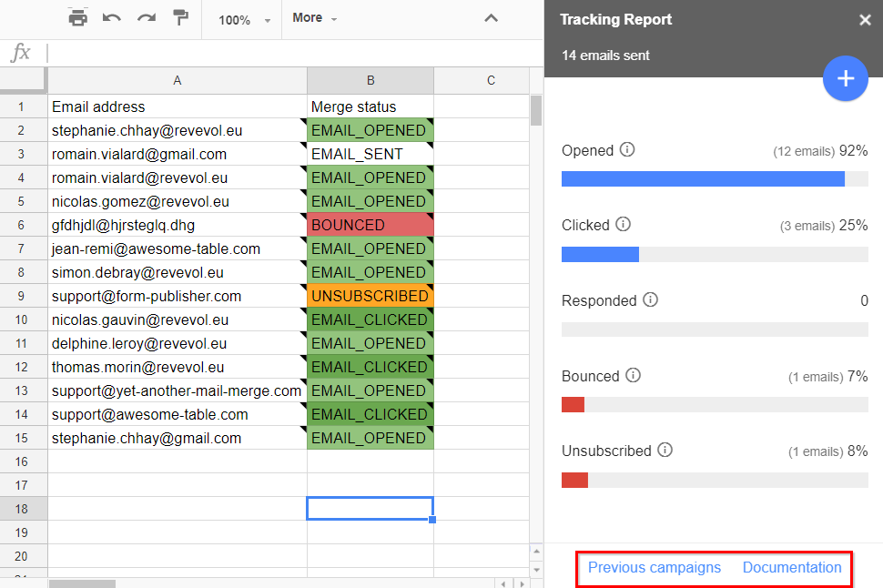This screenshot has width=883, height=588.
Task: Click cell stephanie.chhay@revevol.eu
Action: (x=178, y=130)
